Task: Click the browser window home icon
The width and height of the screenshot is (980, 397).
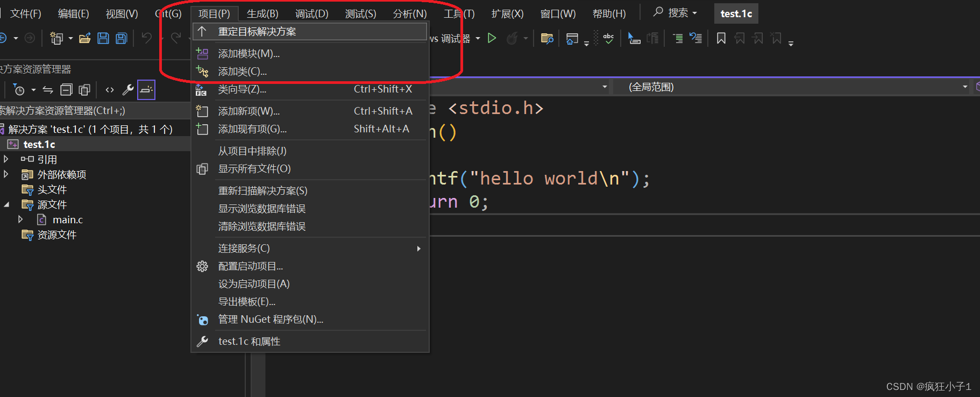Action: [x=572, y=38]
